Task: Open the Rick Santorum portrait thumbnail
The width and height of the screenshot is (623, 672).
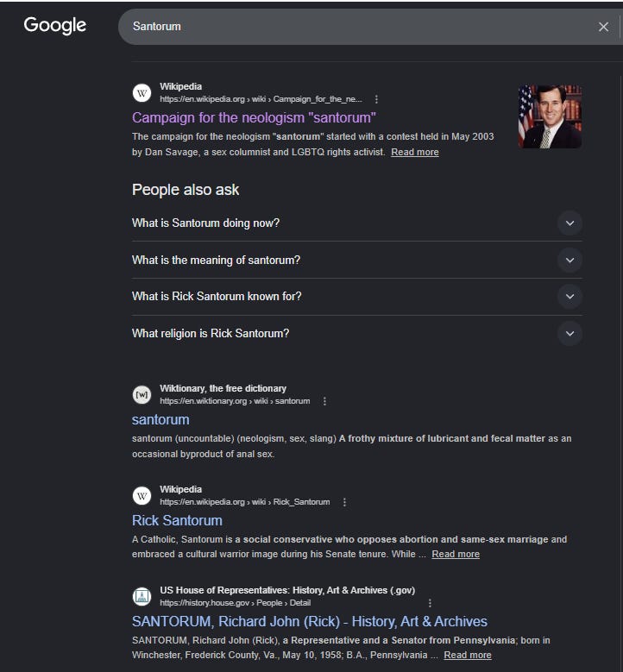Action: pos(550,116)
